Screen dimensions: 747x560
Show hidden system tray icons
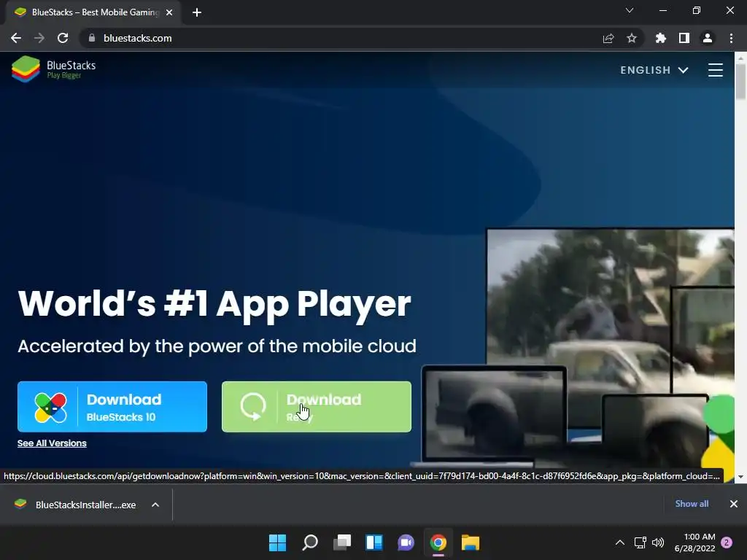point(620,542)
